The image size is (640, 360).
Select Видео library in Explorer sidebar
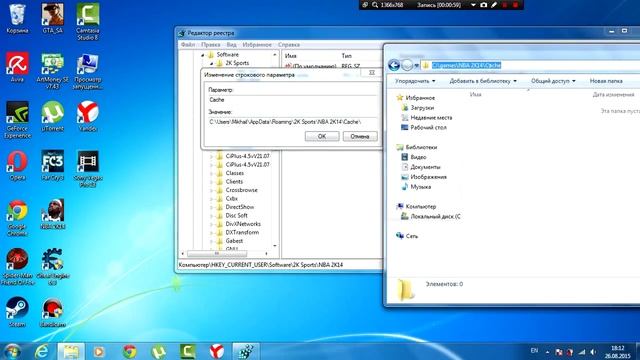(418, 157)
